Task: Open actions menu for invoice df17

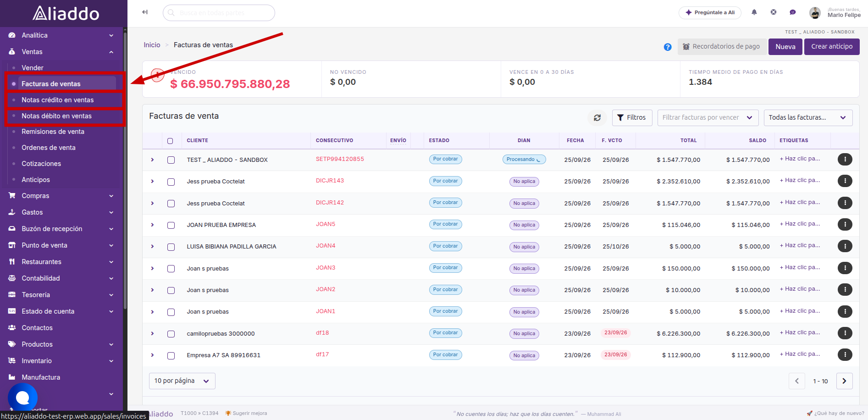Action: [845, 355]
